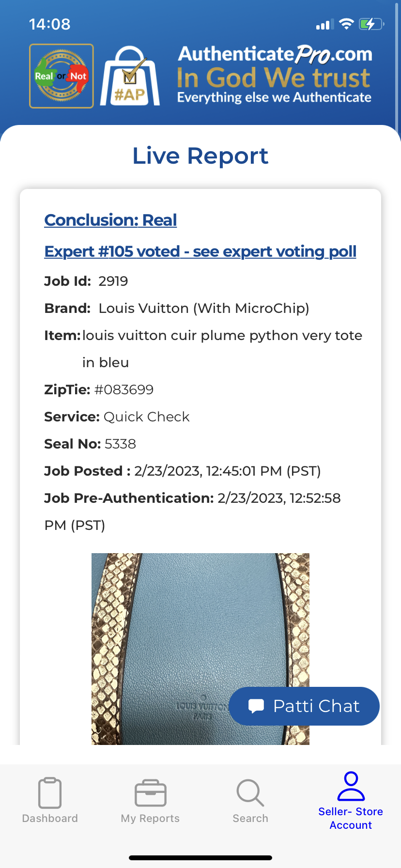Switch to the Search tab

[x=250, y=801]
